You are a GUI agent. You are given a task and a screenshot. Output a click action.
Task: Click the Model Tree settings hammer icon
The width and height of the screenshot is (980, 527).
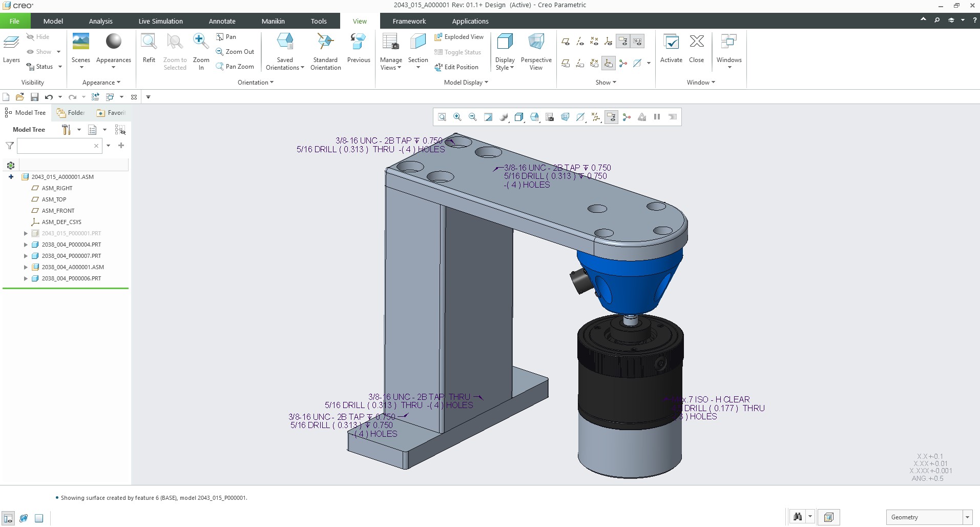pos(66,130)
